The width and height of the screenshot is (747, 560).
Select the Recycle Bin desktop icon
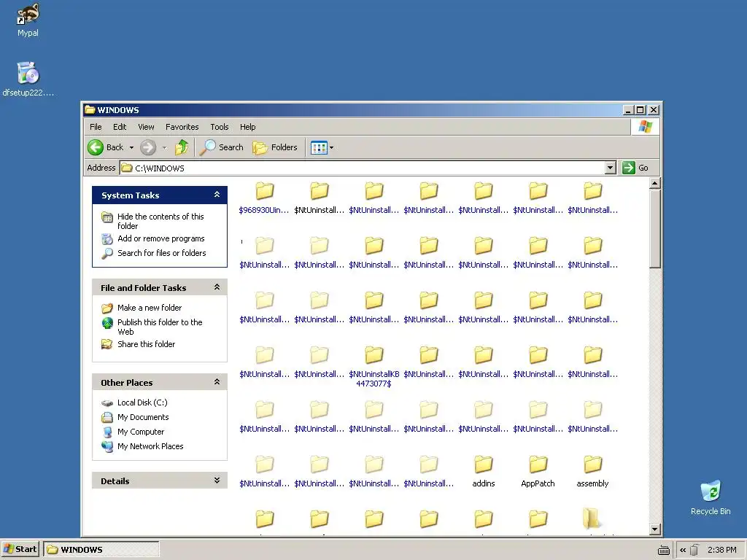click(711, 497)
